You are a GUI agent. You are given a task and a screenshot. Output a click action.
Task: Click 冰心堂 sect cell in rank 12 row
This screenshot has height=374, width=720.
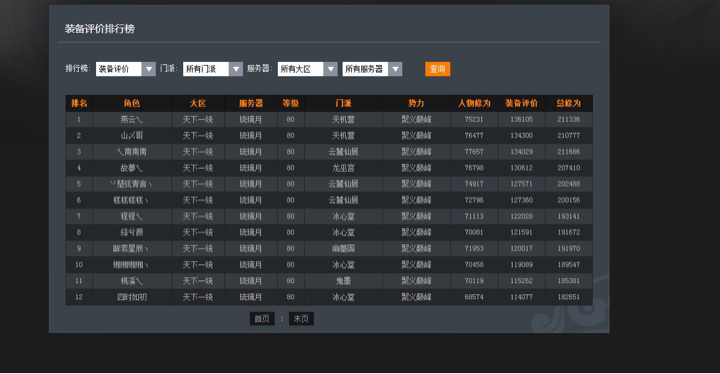coord(343,297)
